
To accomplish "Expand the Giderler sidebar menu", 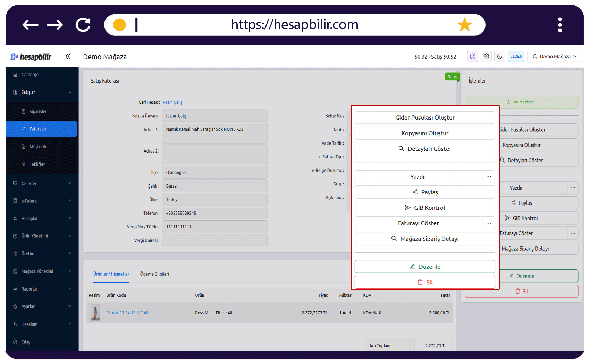I will click(x=42, y=183).
